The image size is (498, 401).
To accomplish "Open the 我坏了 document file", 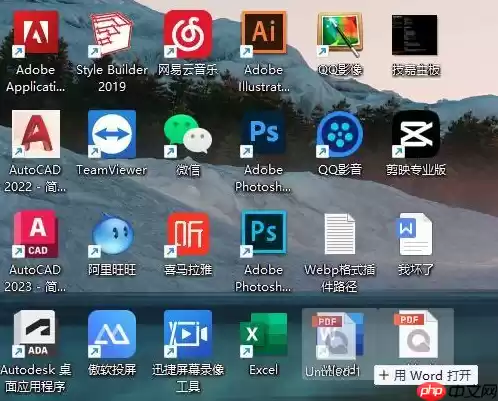I will pyautogui.click(x=414, y=234).
